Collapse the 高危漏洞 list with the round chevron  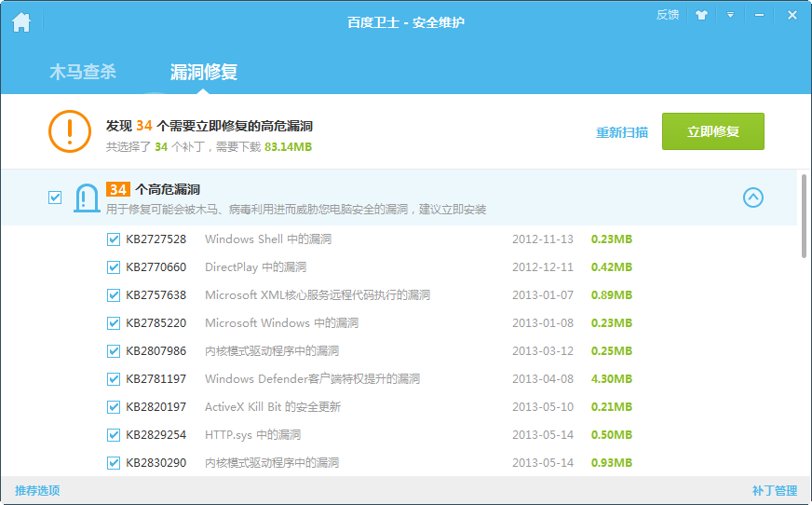[x=753, y=198]
